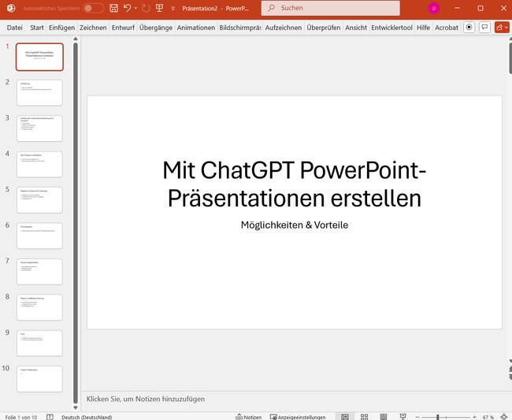The image size is (512, 420).
Task: Open the Quick Access Toolbar customize dropdown
Action: click(173, 9)
